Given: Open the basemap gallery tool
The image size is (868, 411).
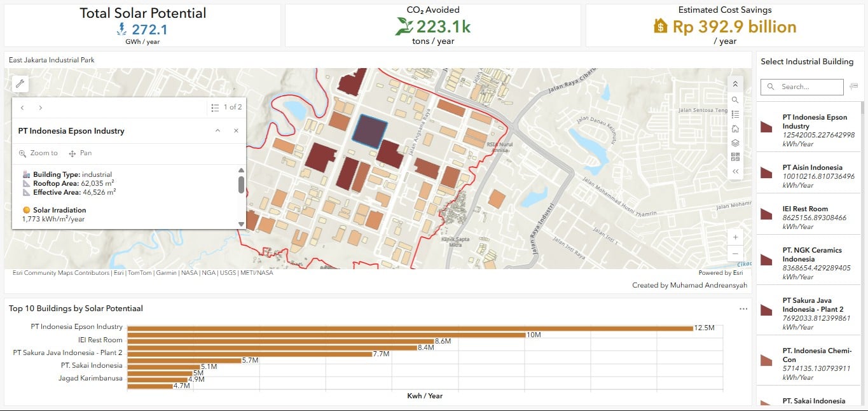Looking at the screenshot, I should click(x=735, y=157).
